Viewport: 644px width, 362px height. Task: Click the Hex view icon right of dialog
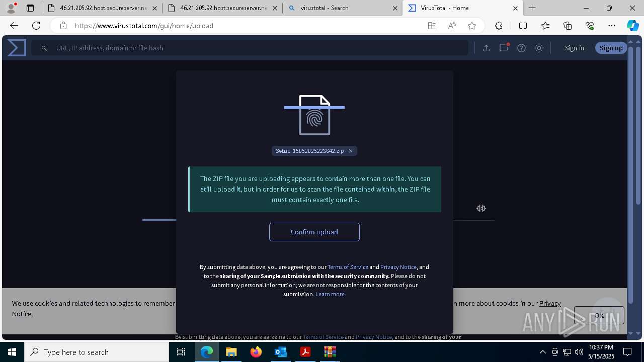point(481,208)
